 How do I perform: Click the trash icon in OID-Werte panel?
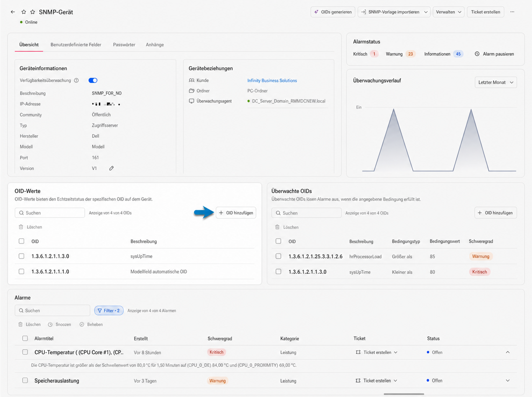(x=21, y=227)
